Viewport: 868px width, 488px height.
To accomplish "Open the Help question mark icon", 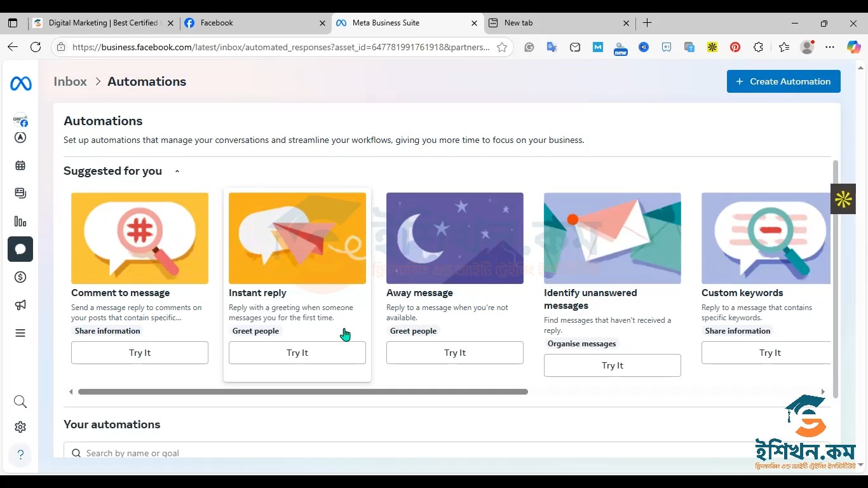I will click(20, 454).
